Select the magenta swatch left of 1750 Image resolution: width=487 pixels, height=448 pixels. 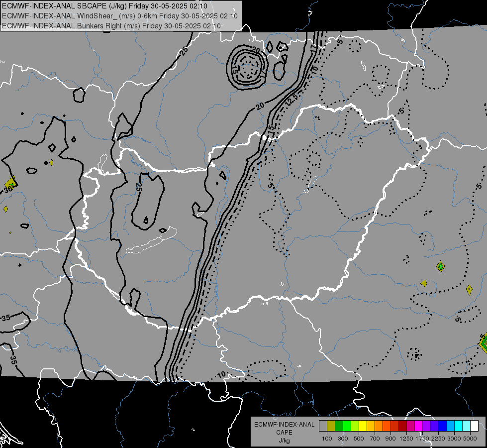click(x=419, y=426)
